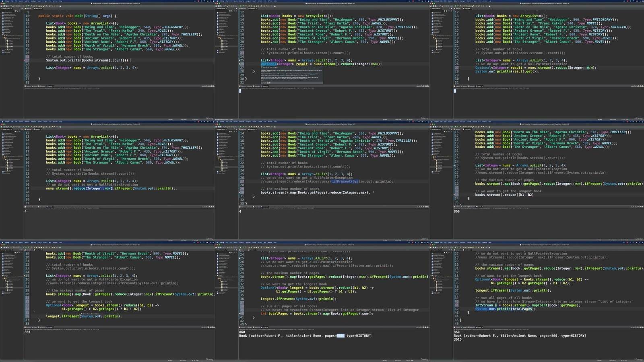Click the line starting with 'books.stream().reduce((b1, b2)'
This screenshot has height=362, width=644.
pyautogui.click(x=504, y=195)
